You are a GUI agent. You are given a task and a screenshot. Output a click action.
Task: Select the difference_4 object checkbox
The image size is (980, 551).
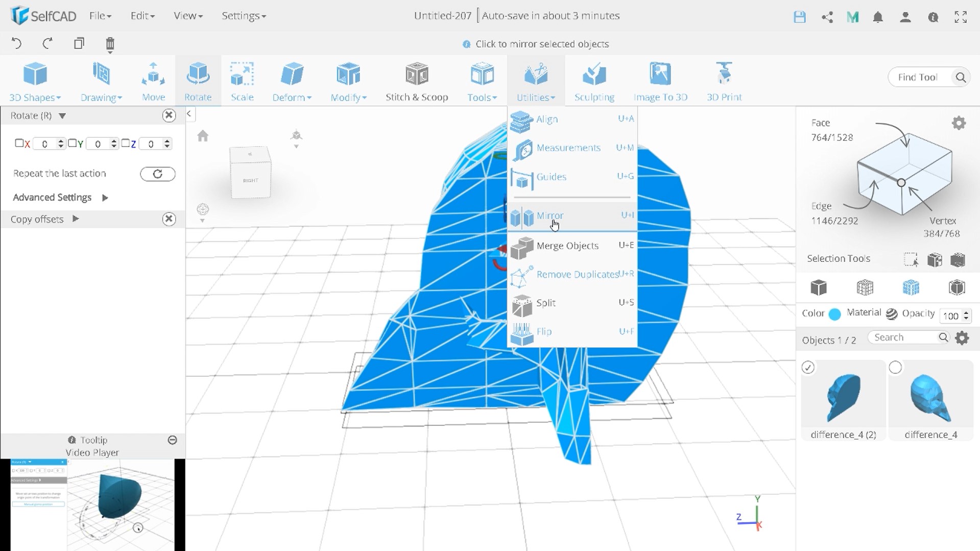[x=895, y=367]
